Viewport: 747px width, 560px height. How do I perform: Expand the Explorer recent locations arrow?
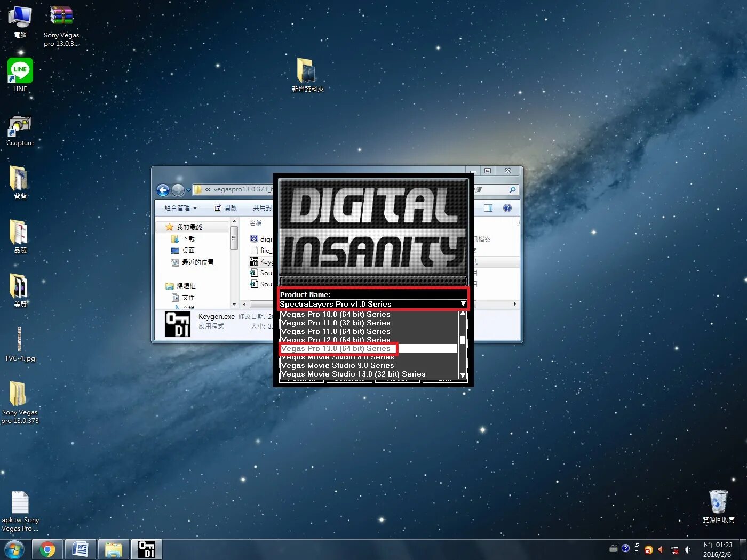[x=188, y=190]
